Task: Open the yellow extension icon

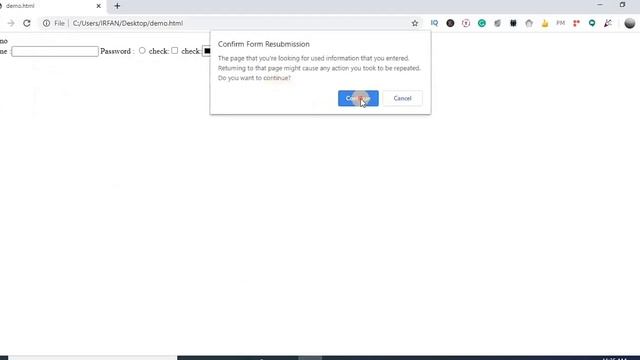Action: 545,23
